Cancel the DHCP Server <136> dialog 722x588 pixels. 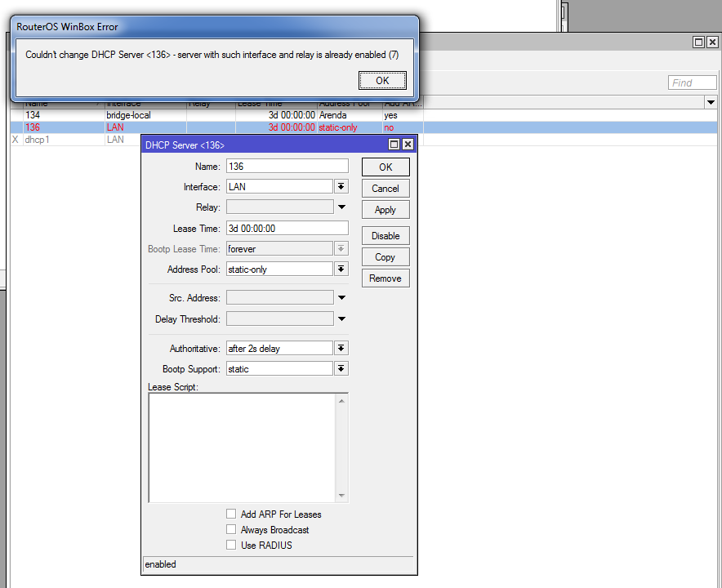coord(386,189)
